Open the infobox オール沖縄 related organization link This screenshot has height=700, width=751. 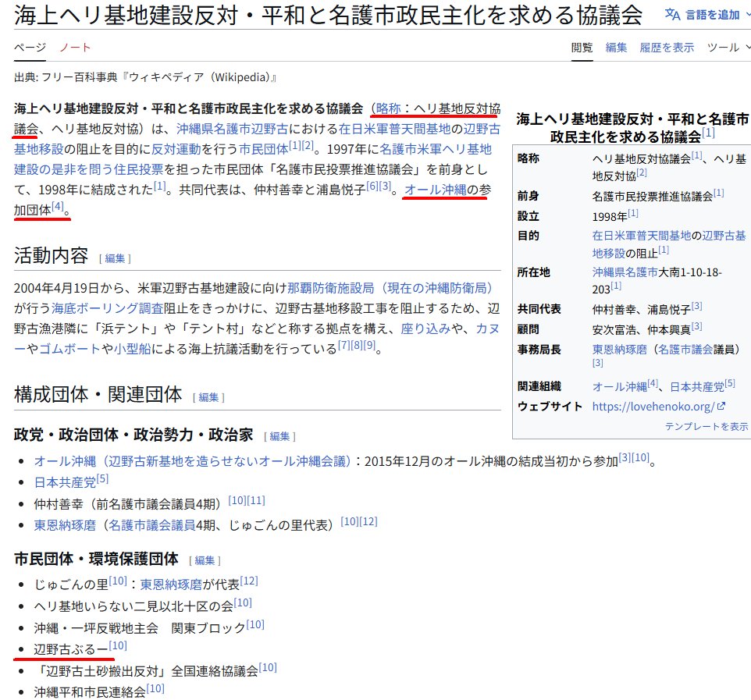pos(620,386)
